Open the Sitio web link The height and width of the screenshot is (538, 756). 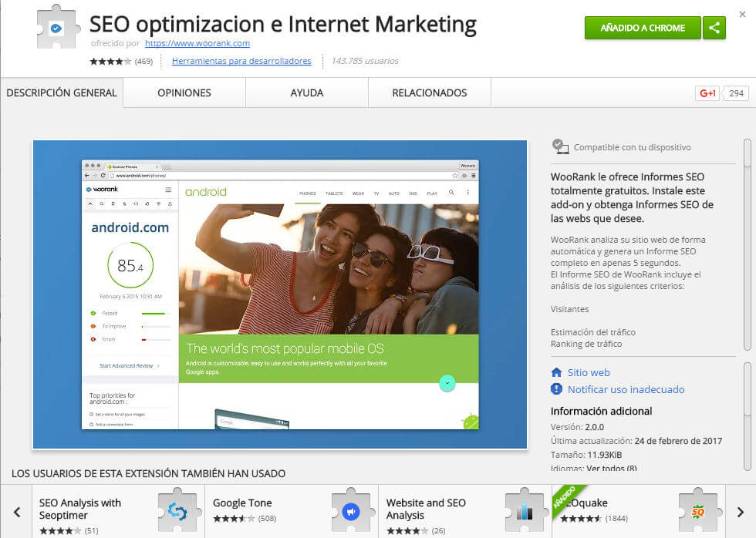click(x=589, y=372)
